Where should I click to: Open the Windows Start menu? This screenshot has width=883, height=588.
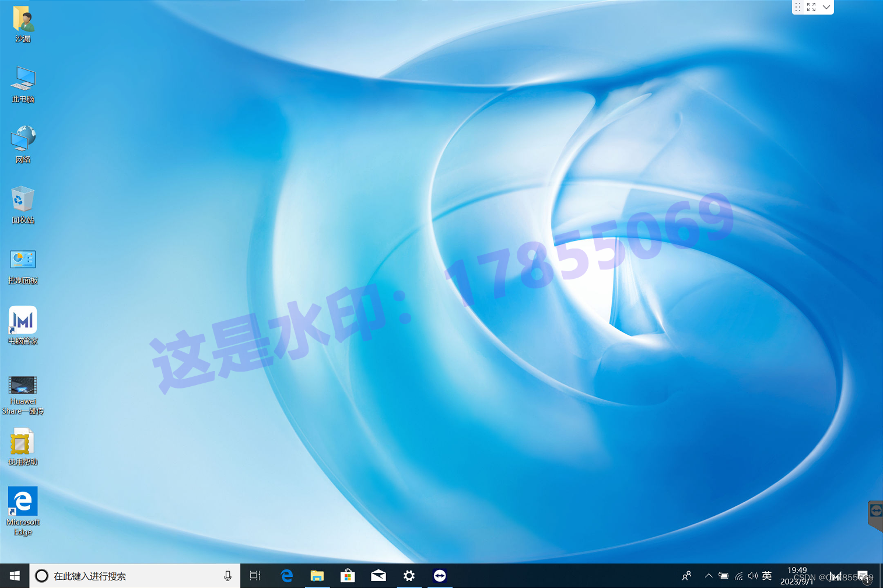click(x=15, y=576)
